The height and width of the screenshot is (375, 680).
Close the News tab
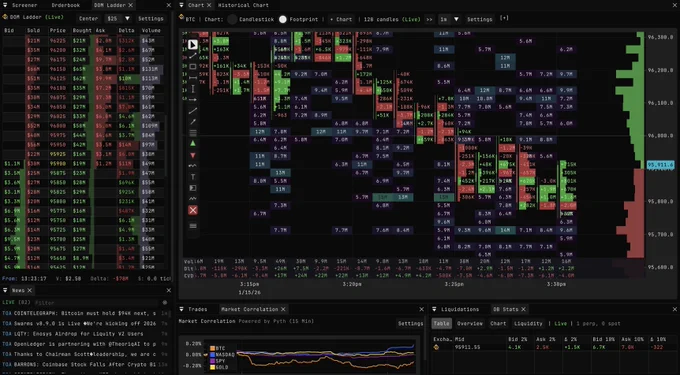[x=29, y=290]
